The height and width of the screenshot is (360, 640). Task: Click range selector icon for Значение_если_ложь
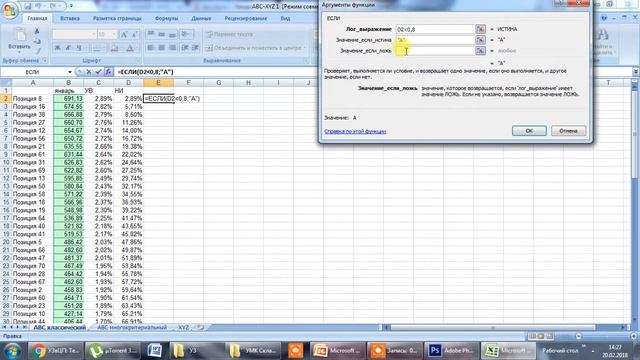tap(480, 51)
